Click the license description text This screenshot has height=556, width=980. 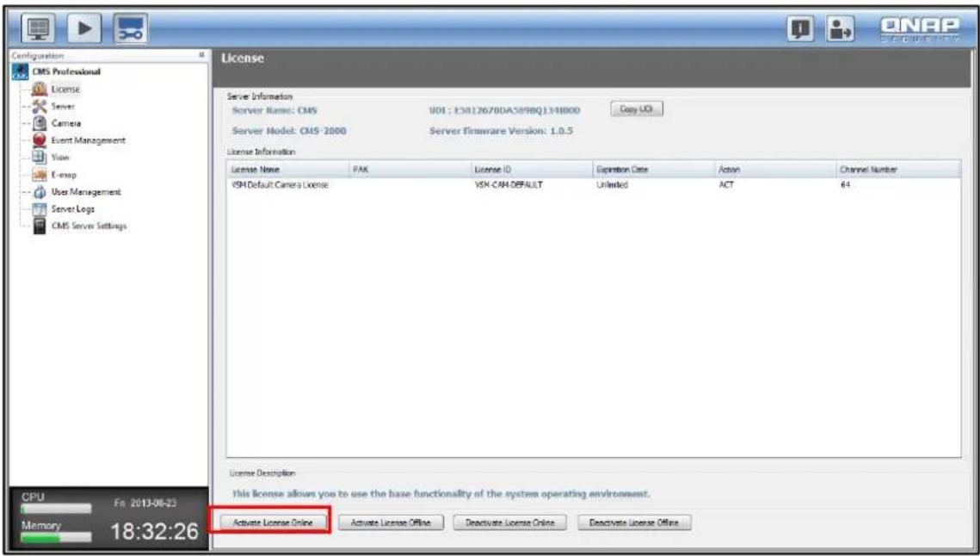tap(441, 494)
